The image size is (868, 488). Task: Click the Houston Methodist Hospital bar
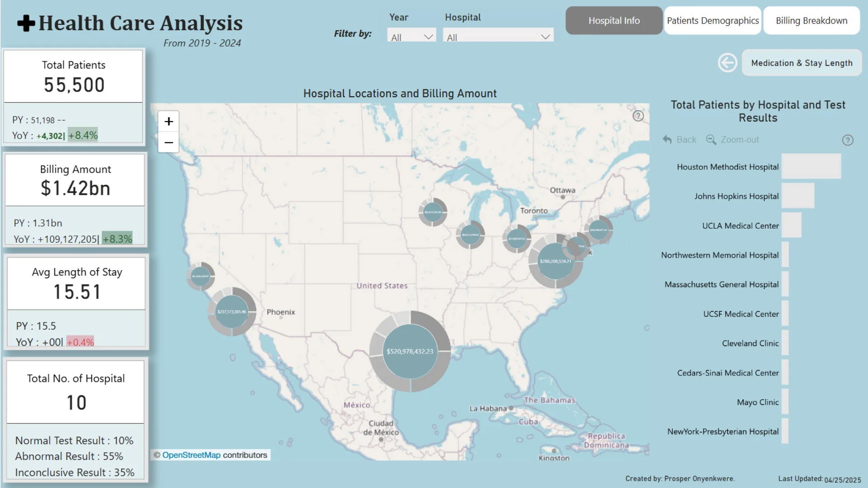tap(811, 166)
